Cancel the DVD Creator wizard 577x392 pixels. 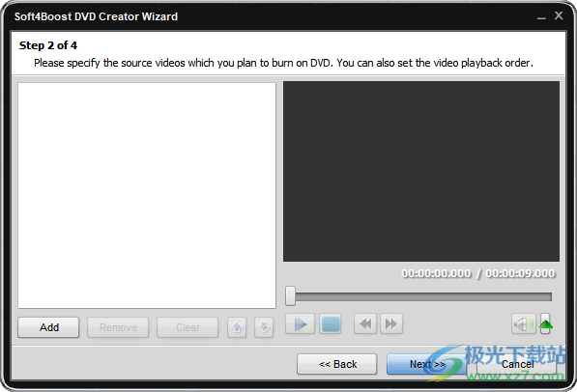(517, 364)
